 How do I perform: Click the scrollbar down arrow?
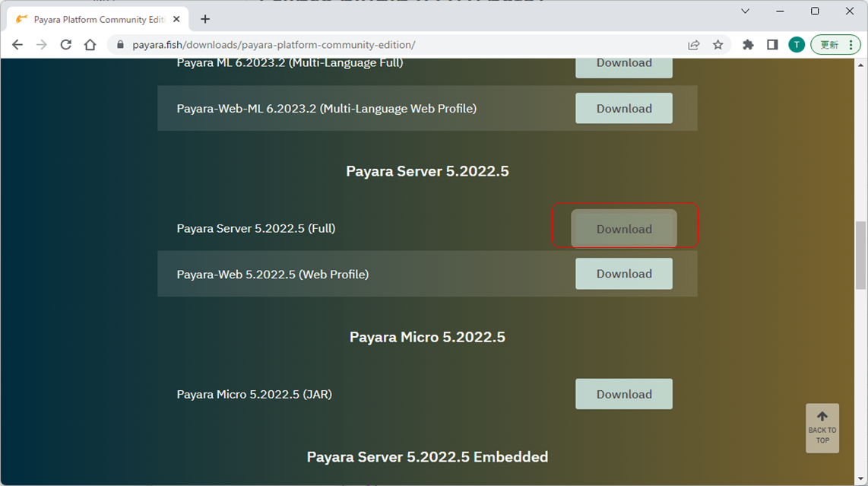860,479
